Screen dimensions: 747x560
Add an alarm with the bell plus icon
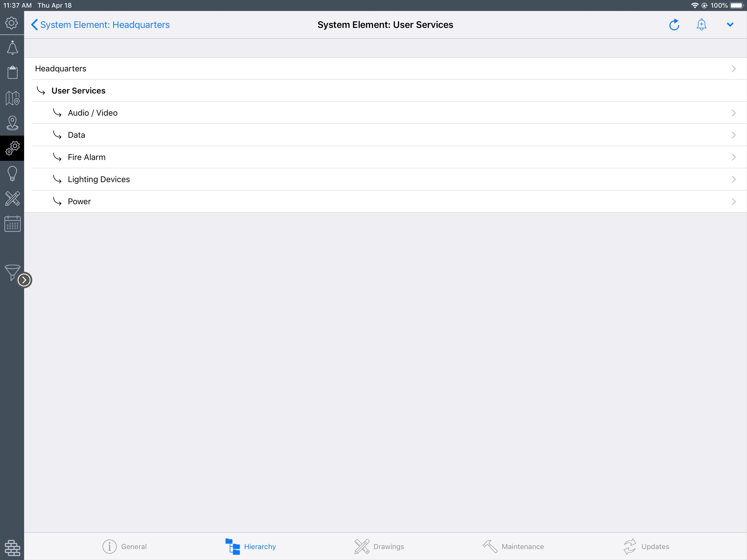(x=701, y=25)
